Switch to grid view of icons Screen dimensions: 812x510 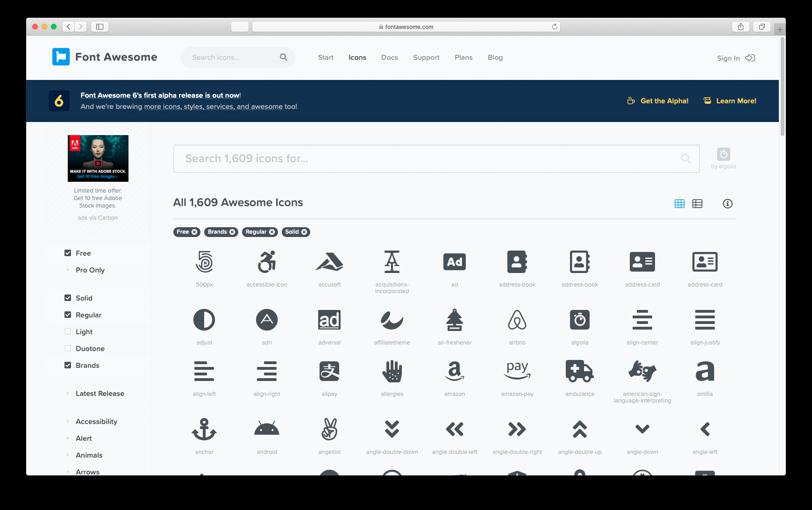click(x=679, y=204)
